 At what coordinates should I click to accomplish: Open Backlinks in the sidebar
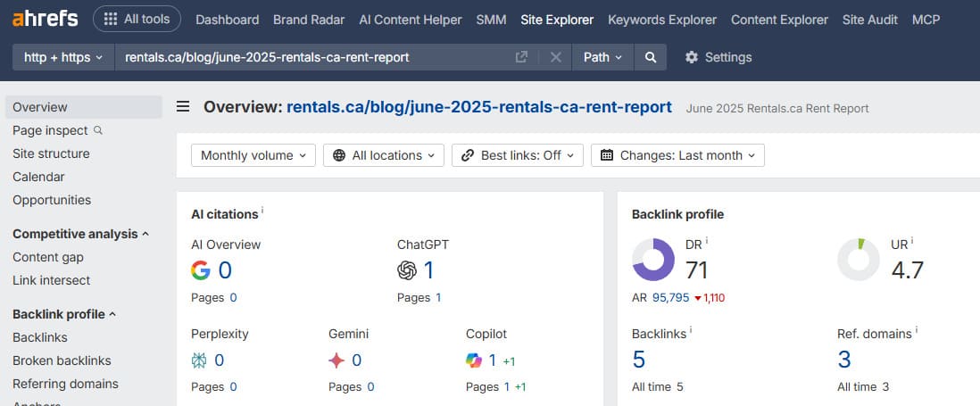[40, 337]
